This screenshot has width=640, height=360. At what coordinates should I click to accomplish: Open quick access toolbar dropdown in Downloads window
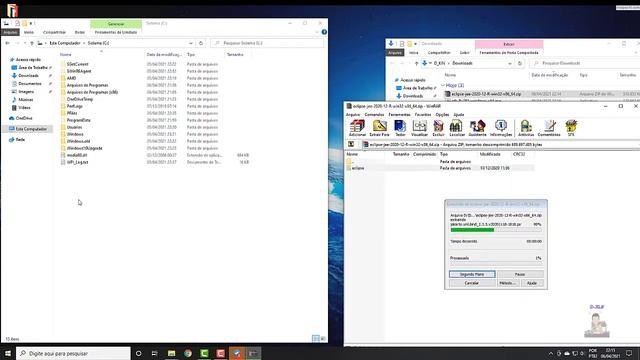[416, 44]
